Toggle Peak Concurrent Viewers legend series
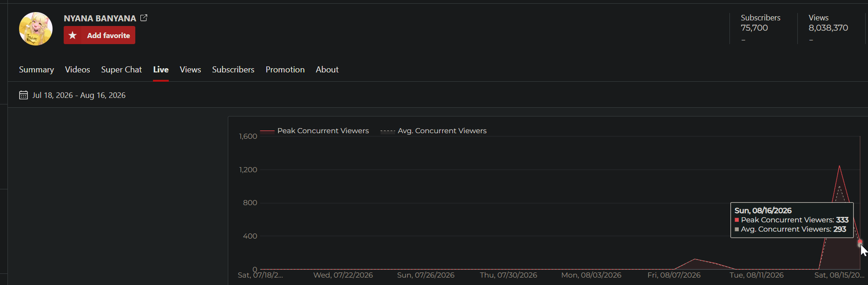Screen dimensions: 868x285 315,131
